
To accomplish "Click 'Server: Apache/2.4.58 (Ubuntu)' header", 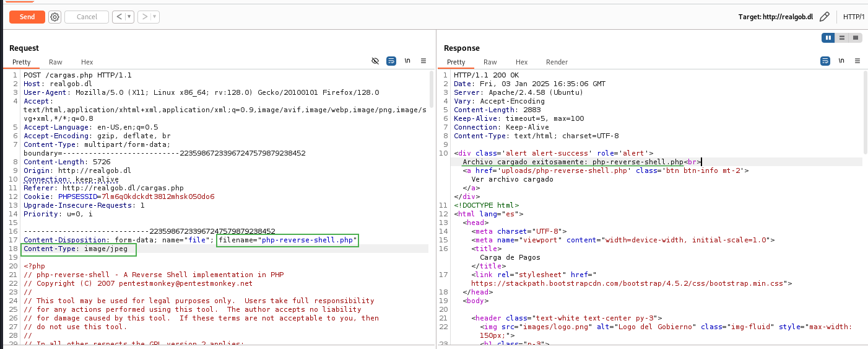I will tap(519, 92).
